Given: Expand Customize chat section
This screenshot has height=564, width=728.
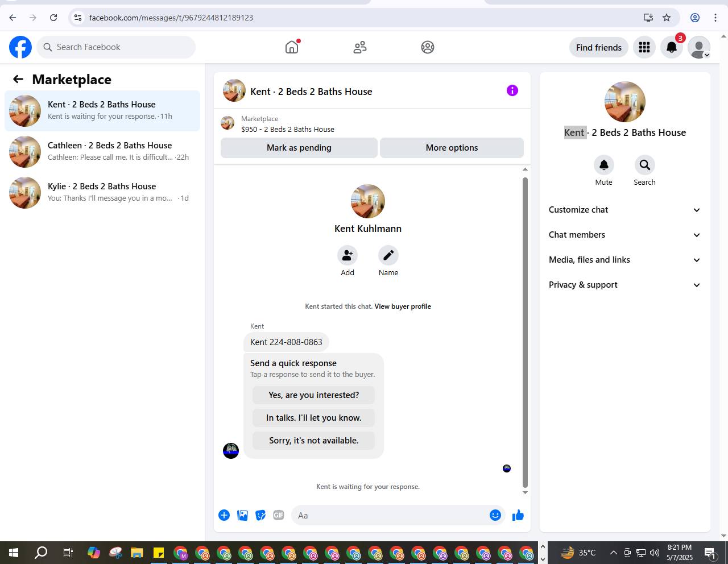Looking at the screenshot, I should tap(624, 210).
